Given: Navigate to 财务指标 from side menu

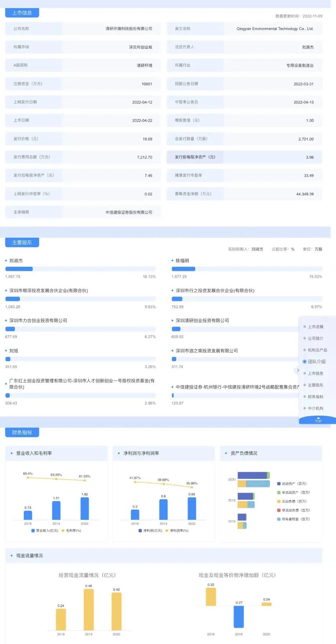Looking at the screenshot, I should coord(315,397).
